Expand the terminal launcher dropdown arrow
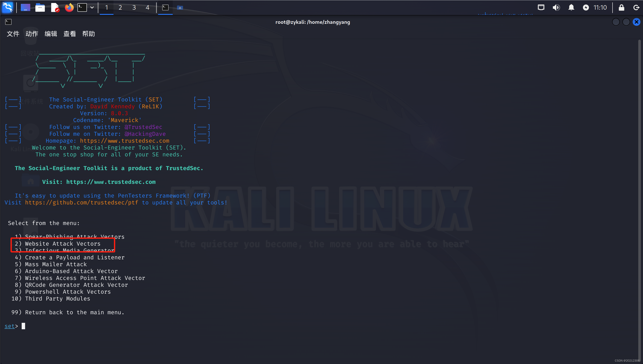Screen dimensions: 643x364 point(92,8)
